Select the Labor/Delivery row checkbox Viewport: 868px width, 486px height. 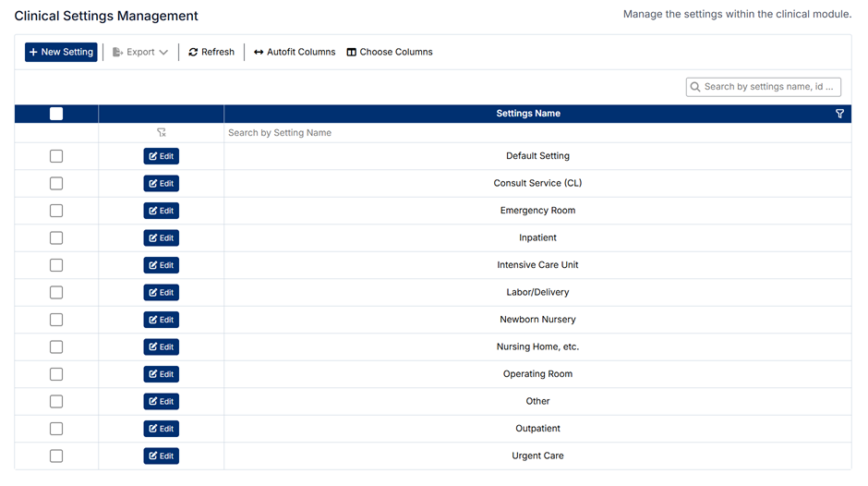click(x=56, y=293)
